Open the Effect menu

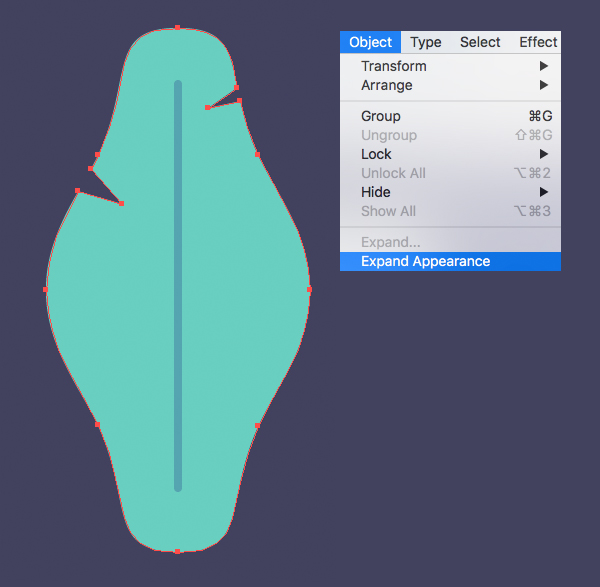coord(538,42)
